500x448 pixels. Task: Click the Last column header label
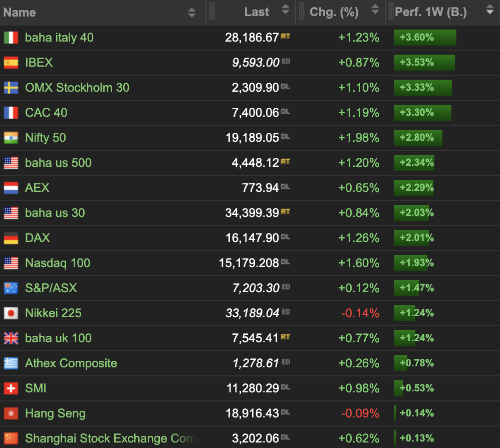(257, 12)
